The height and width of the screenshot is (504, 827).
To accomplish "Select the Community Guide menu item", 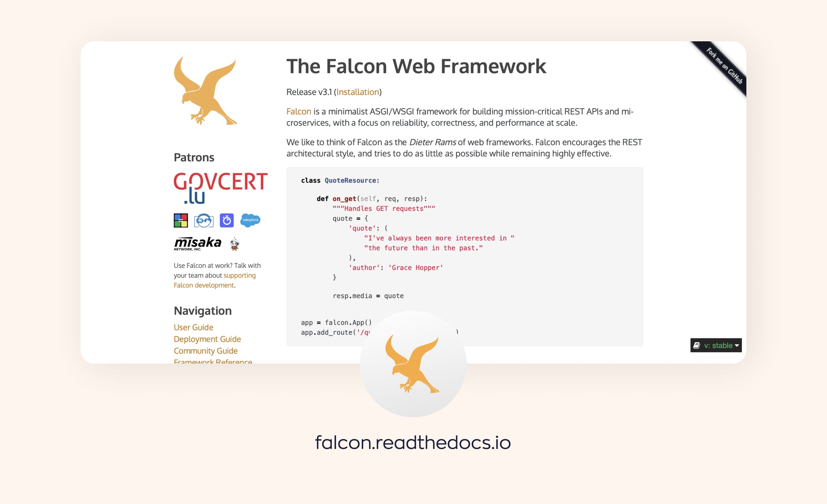I will [x=205, y=350].
